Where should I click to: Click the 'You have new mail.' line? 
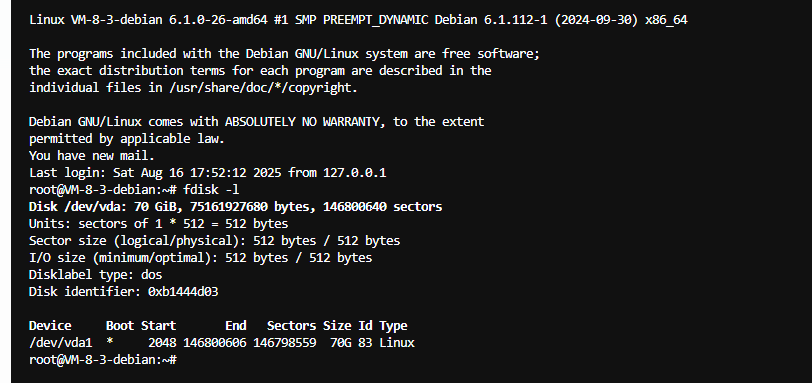pyautogui.click(x=92, y=156)
